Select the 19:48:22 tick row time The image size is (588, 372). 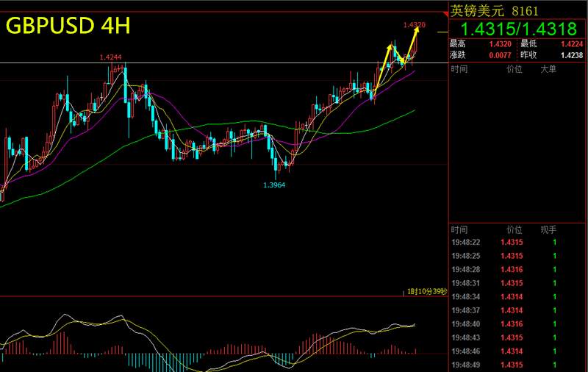[466, 243]
